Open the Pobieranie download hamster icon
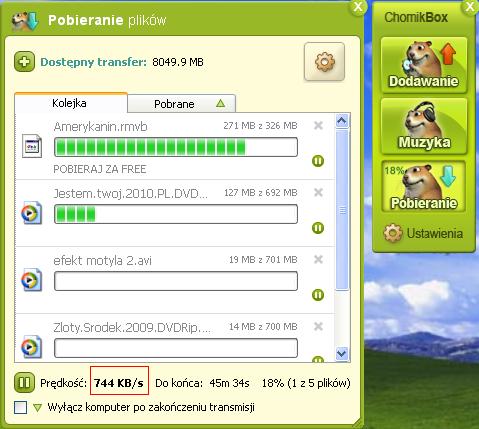The width and height of the screenshot is (479, 429). tap(424, 186)
